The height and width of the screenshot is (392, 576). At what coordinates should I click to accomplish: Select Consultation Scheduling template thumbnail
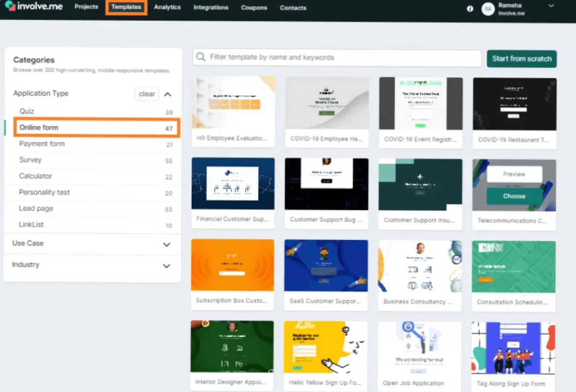(514, 267)
